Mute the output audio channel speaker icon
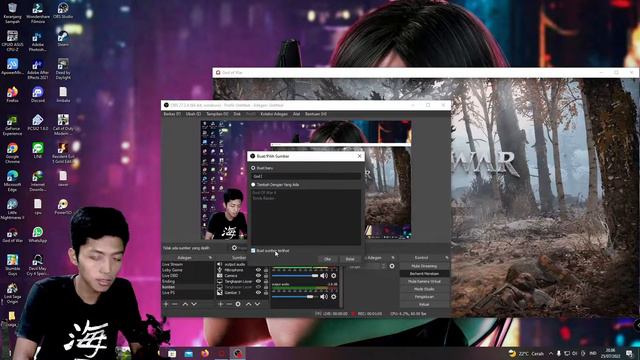 pyautogui.click(x=324, y=297)
